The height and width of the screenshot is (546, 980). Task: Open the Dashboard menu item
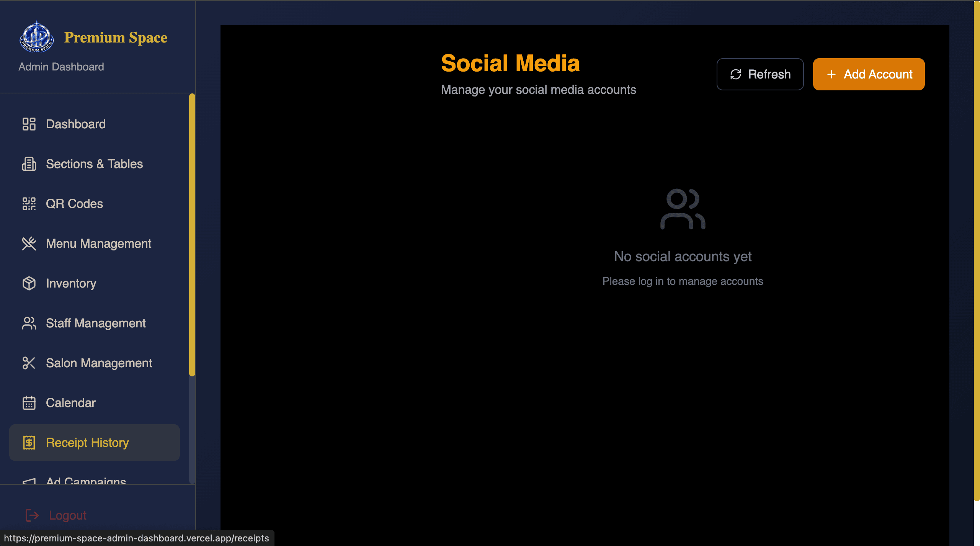tap(95, 124)
